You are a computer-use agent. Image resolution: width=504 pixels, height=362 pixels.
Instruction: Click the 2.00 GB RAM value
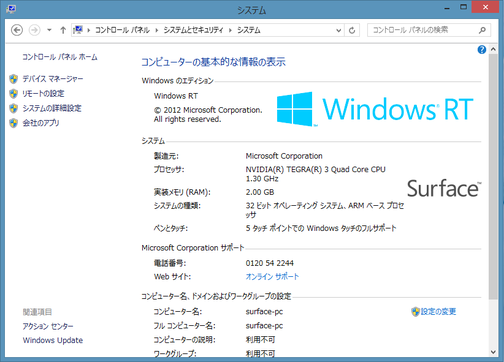pos(260,192)
